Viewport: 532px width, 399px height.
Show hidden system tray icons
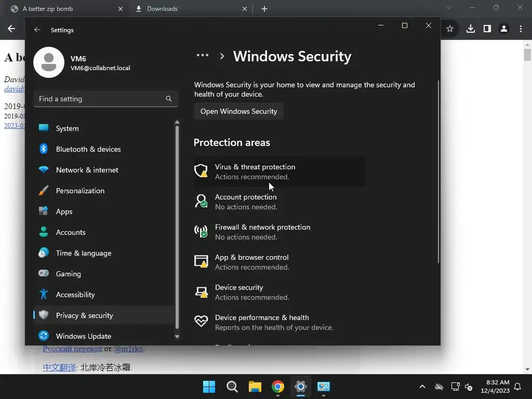pos(422,387)
